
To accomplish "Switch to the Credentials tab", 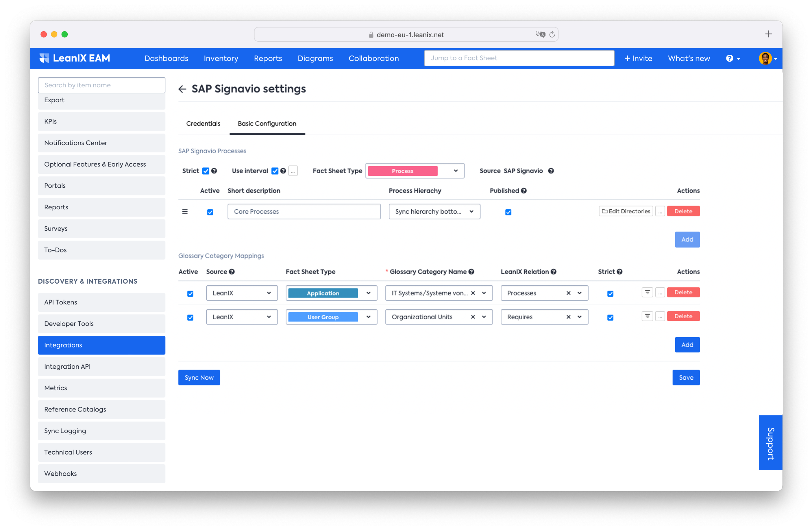I will (x=203, y=123).
